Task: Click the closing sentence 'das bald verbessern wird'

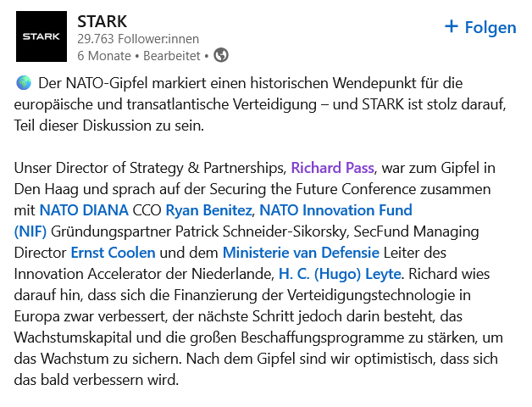Action: pyautogui.click(x=97, y=379)
